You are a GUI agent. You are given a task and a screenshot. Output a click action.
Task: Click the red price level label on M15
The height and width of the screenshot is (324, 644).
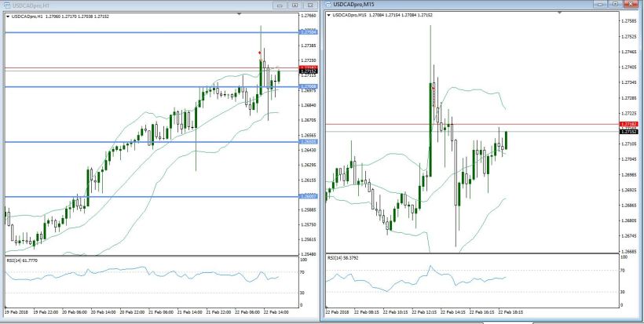628,124
